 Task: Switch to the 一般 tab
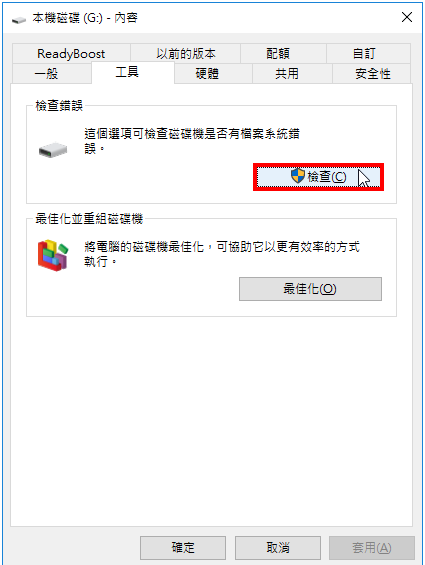[x=46, y=74]
